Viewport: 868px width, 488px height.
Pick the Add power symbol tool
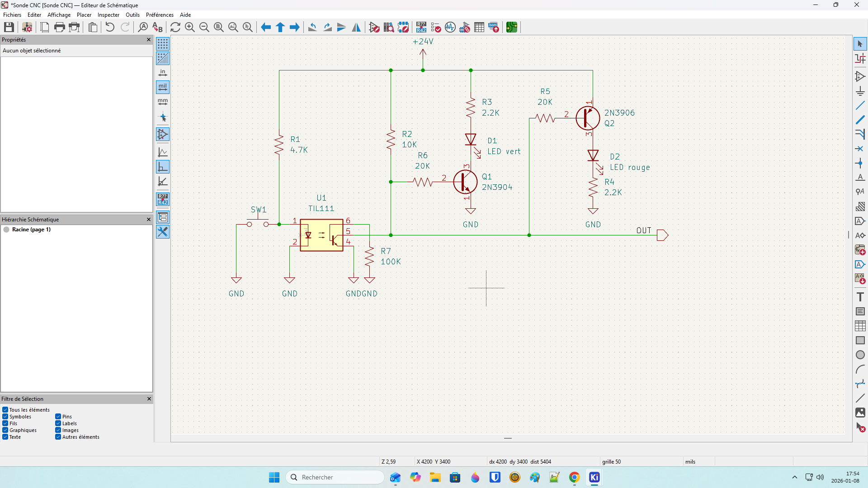click(860, 91)
